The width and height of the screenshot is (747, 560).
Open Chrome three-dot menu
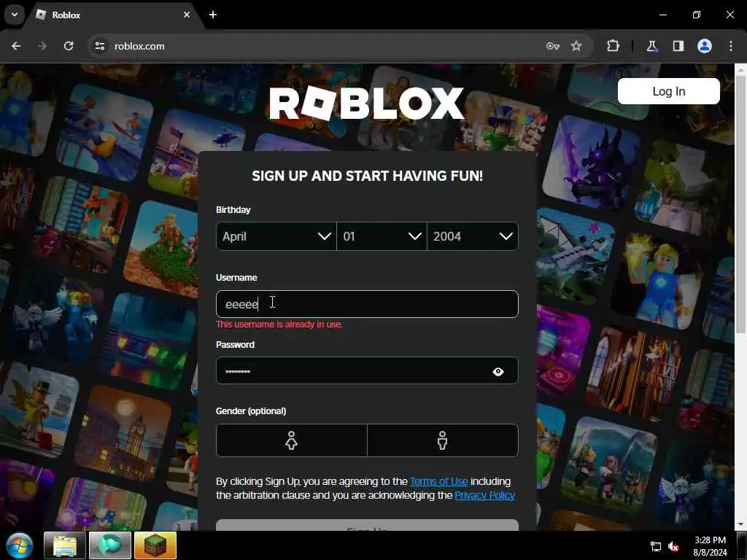[731, 46]
